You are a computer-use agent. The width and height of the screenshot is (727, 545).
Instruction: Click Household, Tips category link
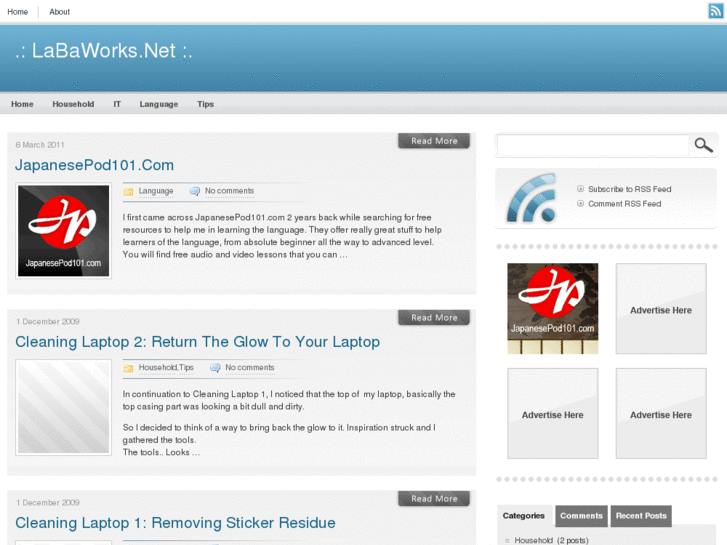tap(166, 368)
